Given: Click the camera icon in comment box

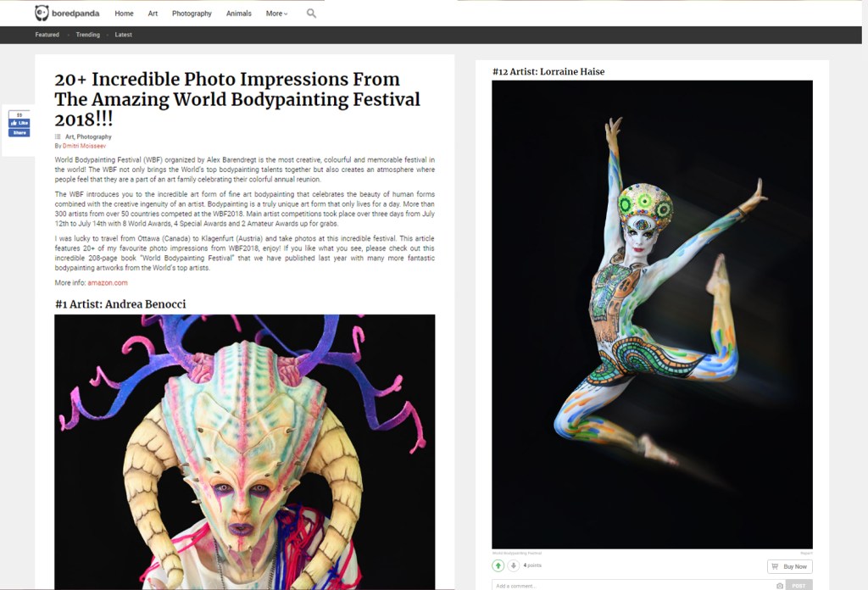Looking at the screenshot, I should click(x=779, y=586).
